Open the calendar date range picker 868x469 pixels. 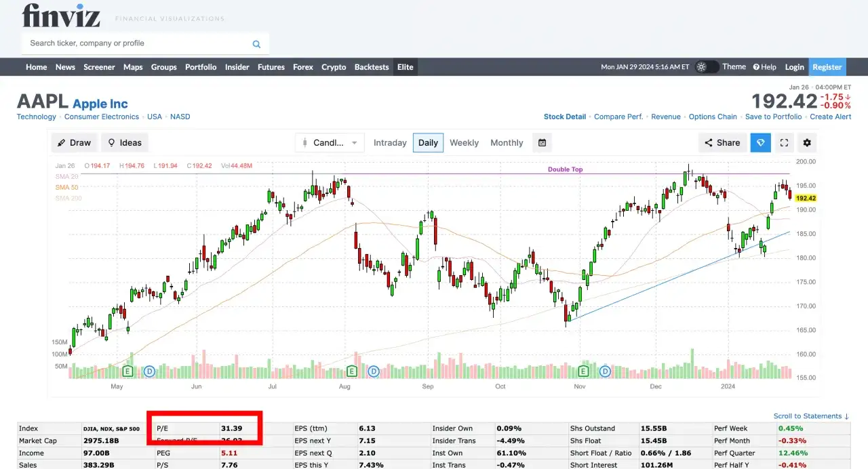pyautogui.click(x=542, y=143)
